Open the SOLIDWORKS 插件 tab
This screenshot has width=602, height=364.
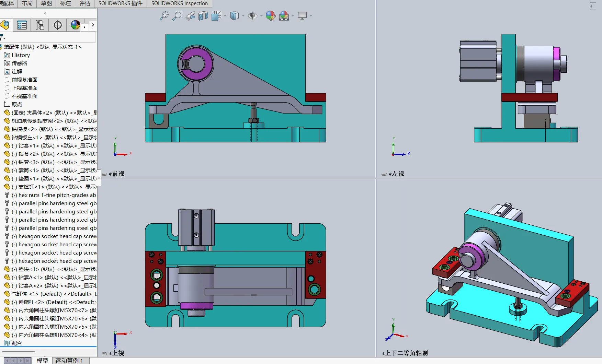121,3
